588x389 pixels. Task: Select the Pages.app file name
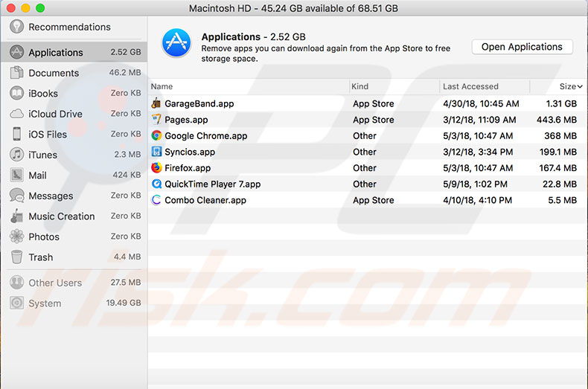186,120
